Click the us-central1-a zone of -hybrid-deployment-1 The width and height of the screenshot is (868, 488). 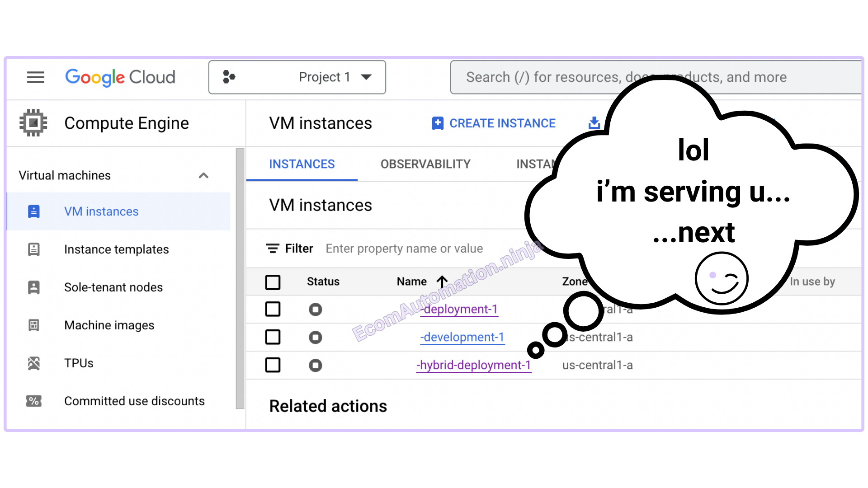tap(598, 365)
